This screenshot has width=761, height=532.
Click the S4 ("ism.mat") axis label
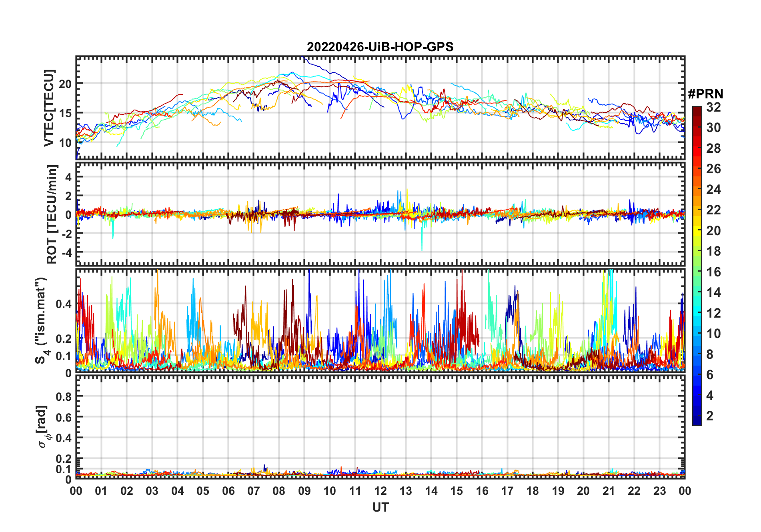tap(42, 320)
